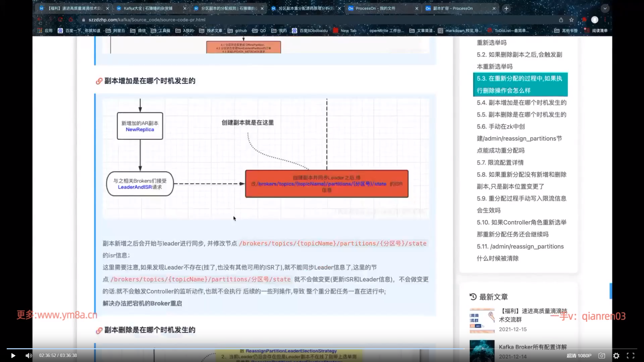Viewport: 644px width, 362px height.
Task: Open the video player settings gear
Action: [x=616, y=356]
